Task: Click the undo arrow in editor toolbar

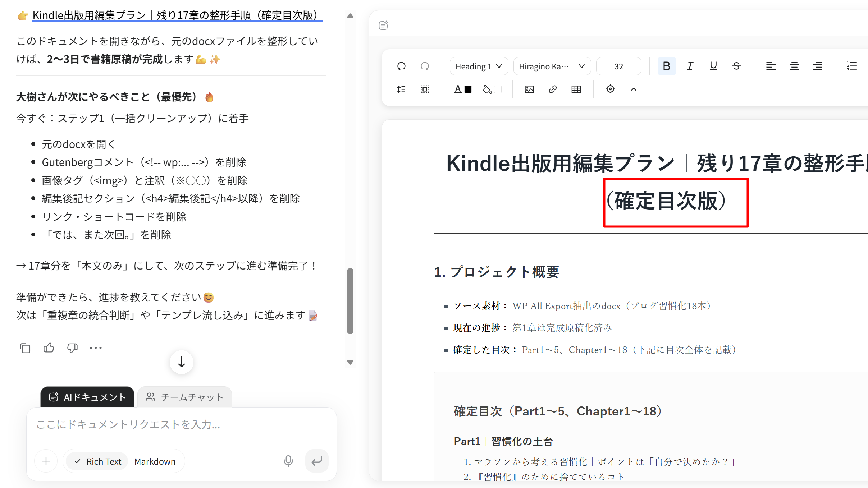Action: click(x=401, y=66)
